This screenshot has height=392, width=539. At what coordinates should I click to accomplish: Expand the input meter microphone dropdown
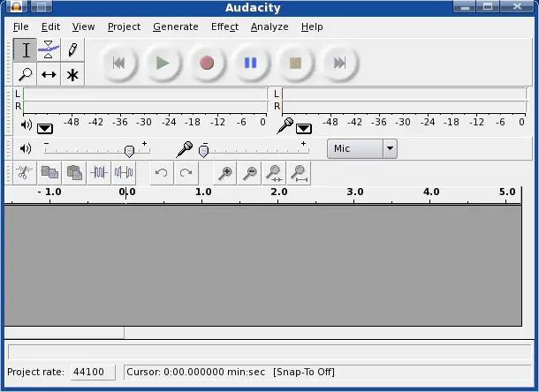click(304, 129)
